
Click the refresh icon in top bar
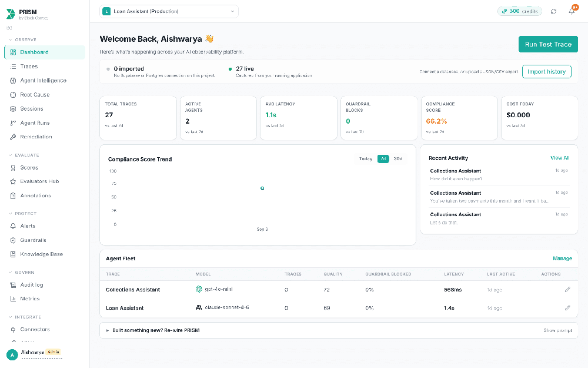[553, 12]
